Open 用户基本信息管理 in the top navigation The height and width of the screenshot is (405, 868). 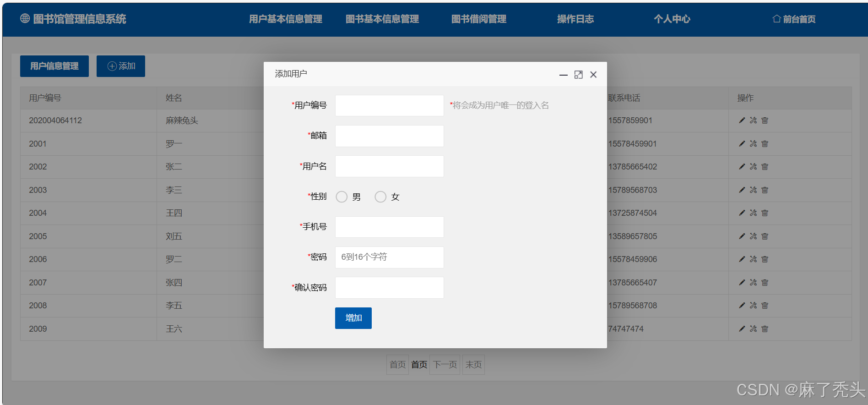pyautogui.click(x=286, y=19)
